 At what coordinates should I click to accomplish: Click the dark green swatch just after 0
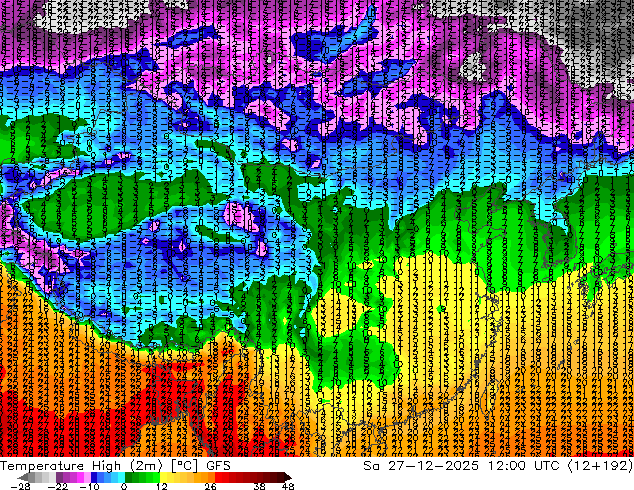pyautogui.click(x=128, y=477)
